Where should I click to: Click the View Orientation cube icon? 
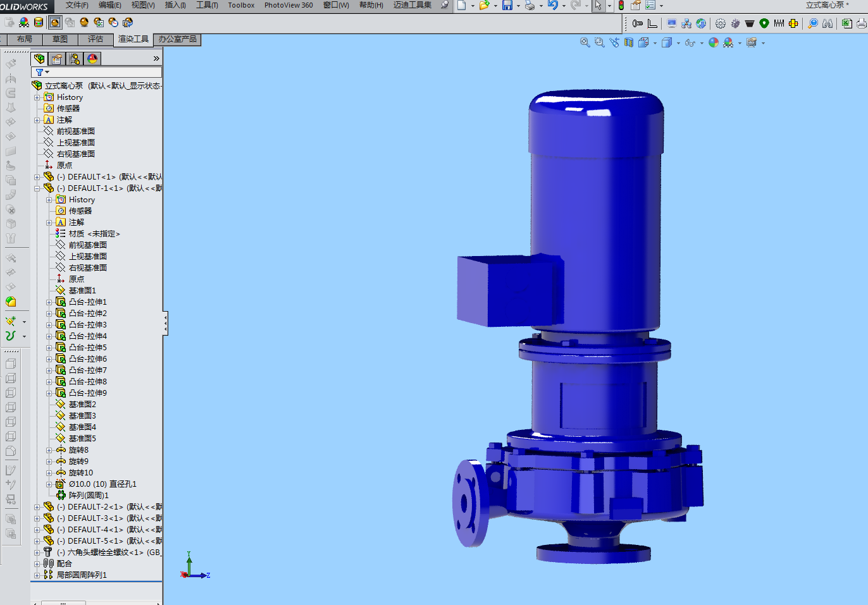coord(643,42)
